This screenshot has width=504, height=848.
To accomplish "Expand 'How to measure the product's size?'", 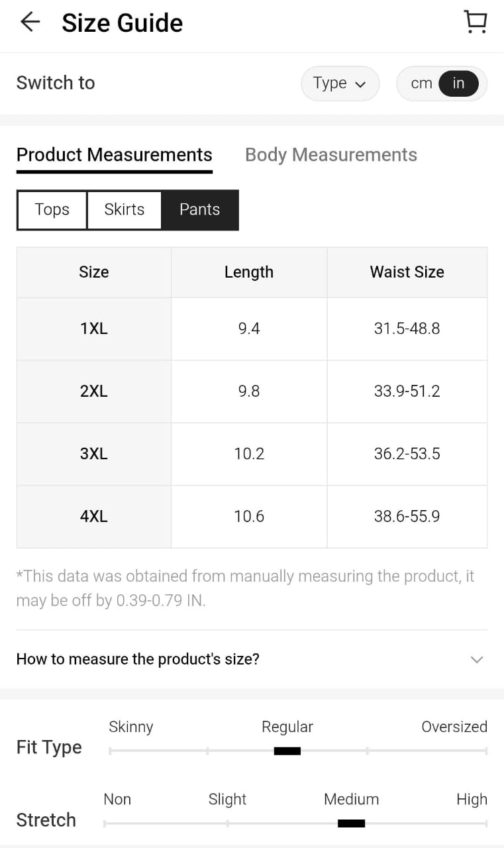I will click(138, 659).
